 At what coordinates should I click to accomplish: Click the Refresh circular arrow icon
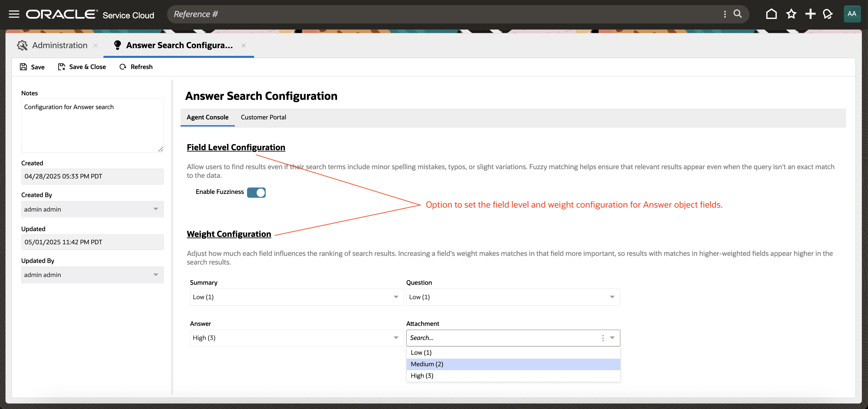(123, 67)
